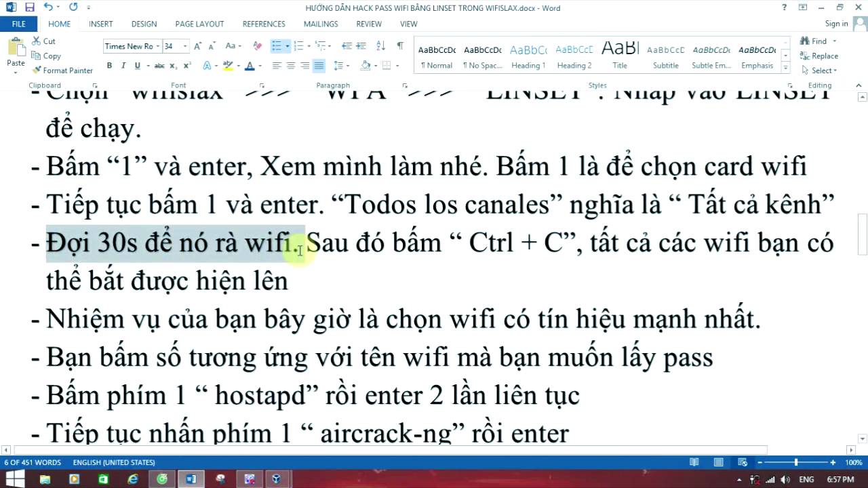Image resolution: width=868 pixels, height=488 pixels.
Task: Click the Redo/Repeat icon
Action: tap(73, 7)
